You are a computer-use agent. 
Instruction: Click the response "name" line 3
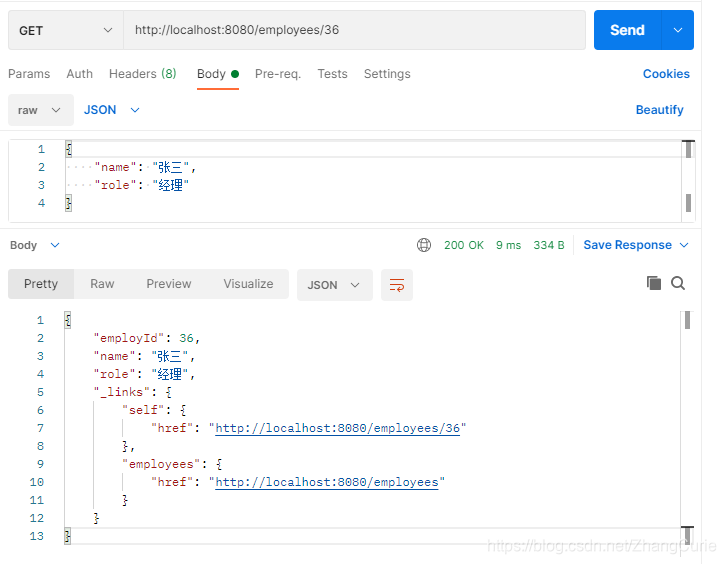pyautogui.click(x=144, y=356)
